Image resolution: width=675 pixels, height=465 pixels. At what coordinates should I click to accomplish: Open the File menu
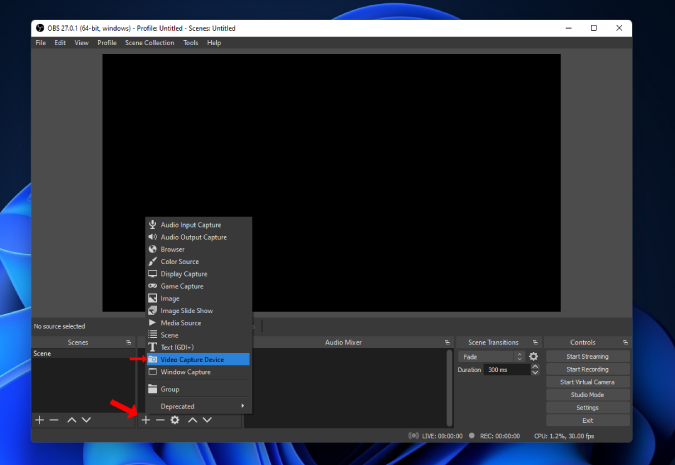40,43
